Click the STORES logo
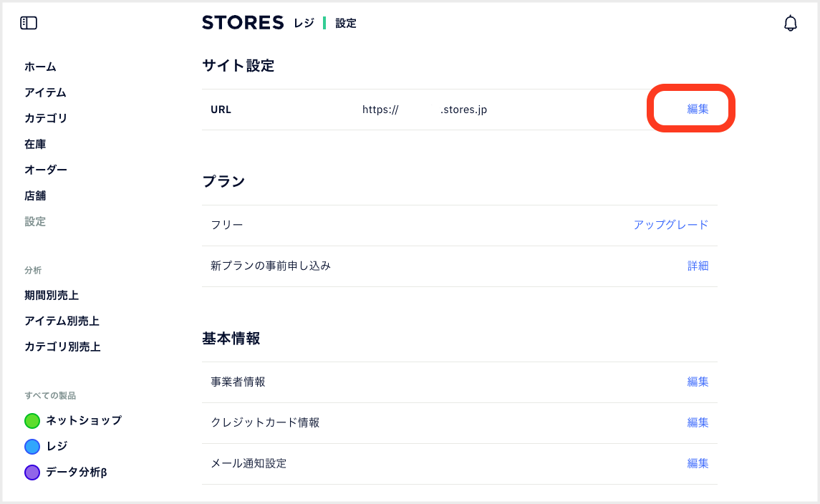Screen dimensions: 820x504 tap(243, 22)
